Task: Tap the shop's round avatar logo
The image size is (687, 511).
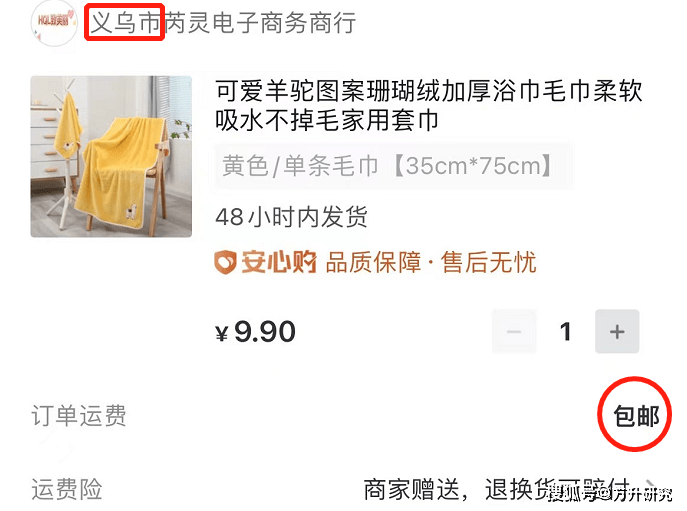Action: coord(54,23)
